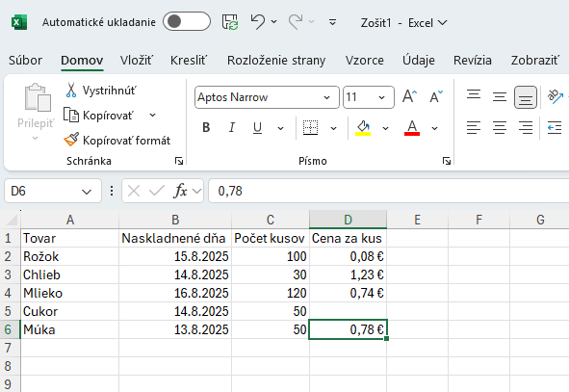Go to Rozloženie strany tab
569x392 pixels.
(276, 60)
